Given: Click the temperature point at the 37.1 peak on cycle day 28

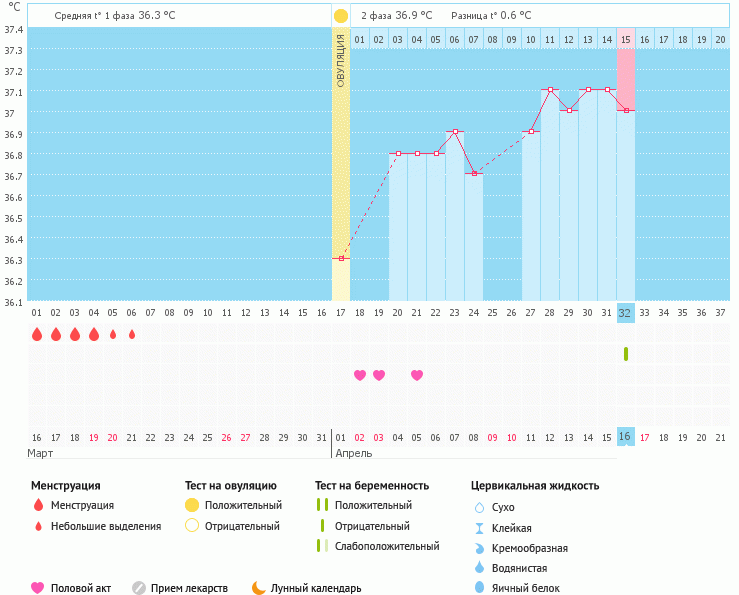Looking at the screenshot, I should tap(550, 90).
